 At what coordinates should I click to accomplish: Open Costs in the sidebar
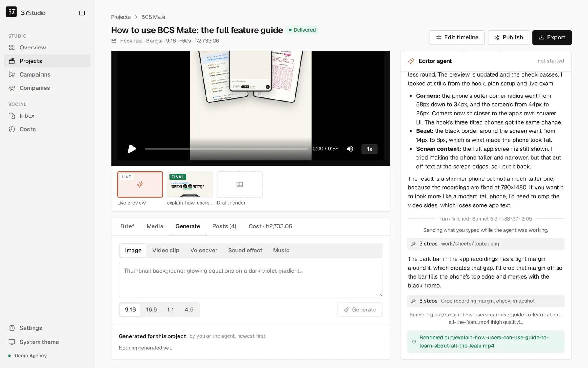(47, 129)
